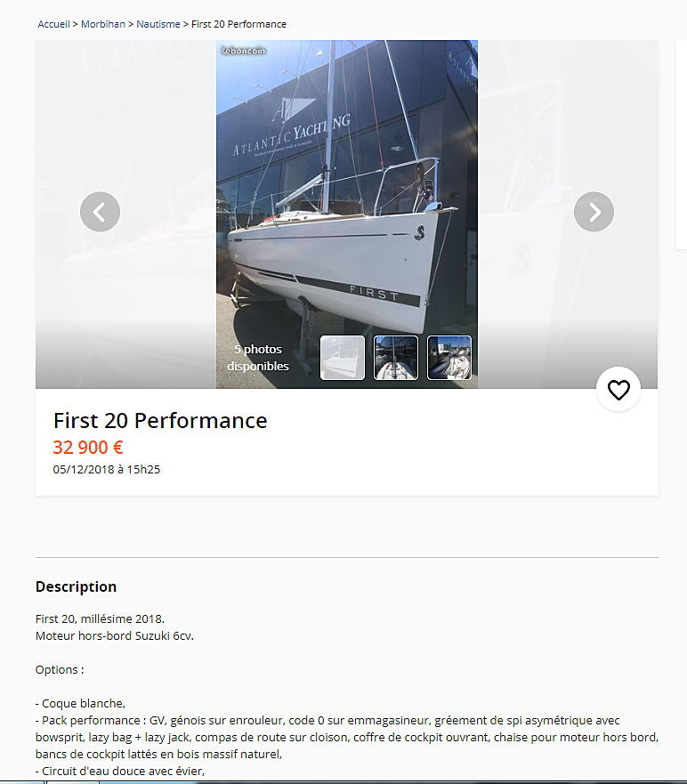Open the marina dock thumbnail
Screen dimensions: 687x784
pos(449,358)
